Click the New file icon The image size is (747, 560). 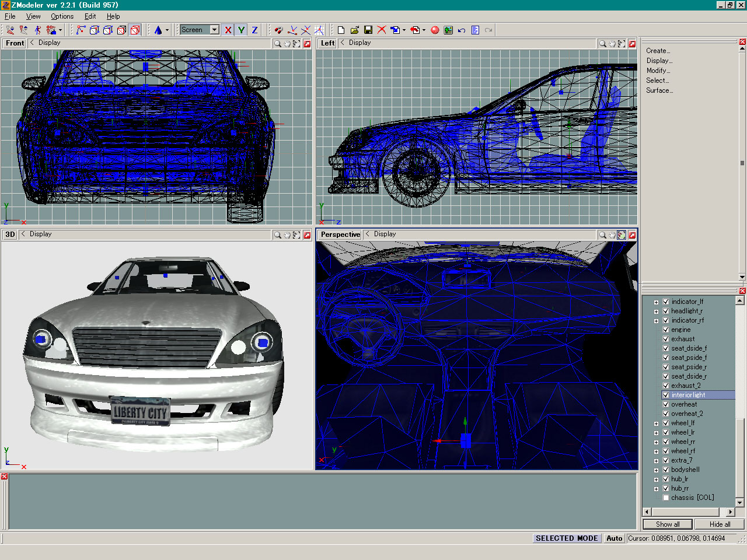pos(341,30)
